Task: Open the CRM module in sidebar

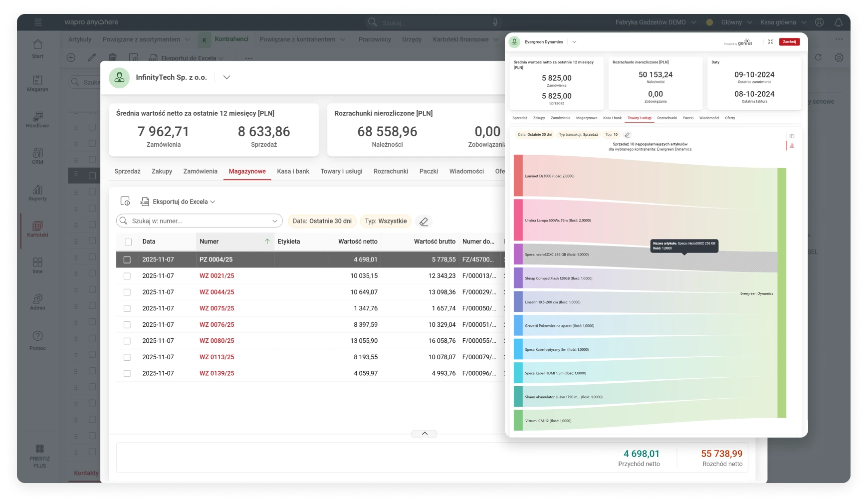Action: tap(37, 156)
